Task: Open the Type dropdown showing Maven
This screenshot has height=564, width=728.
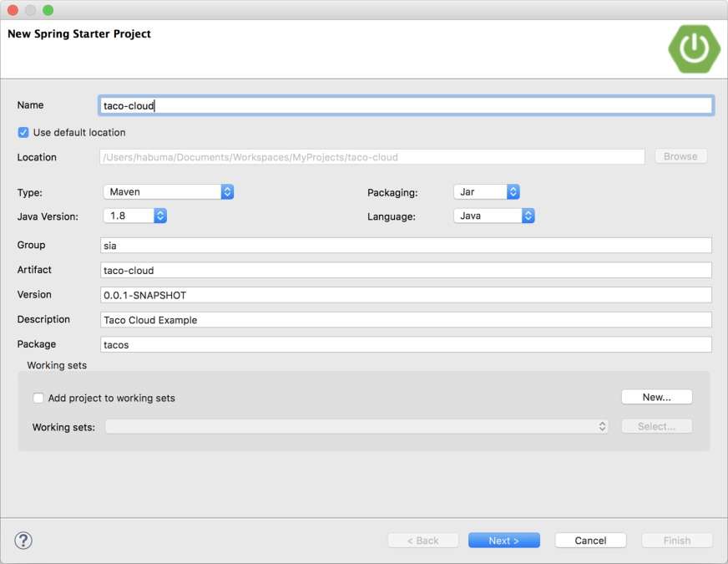Action: [x=169, y=192]
